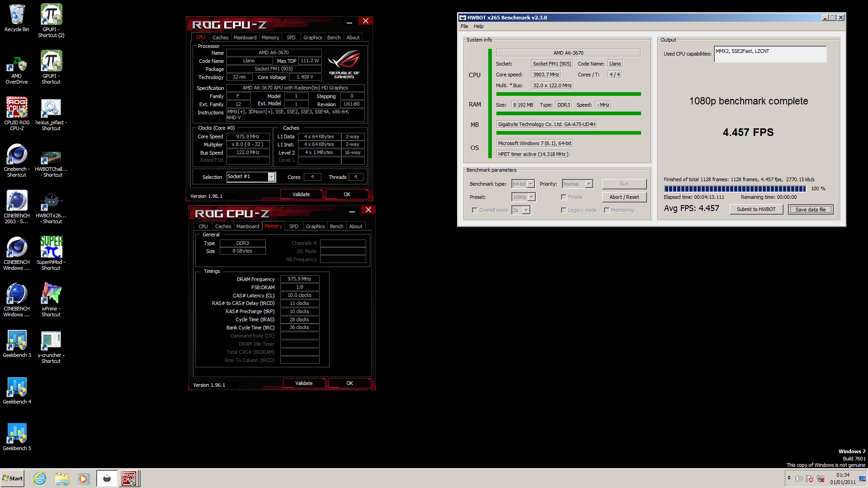Click the DRAM Frequency 975.9 MHz value
The height and width of the screenshot is (488, 868).
[x=299, y=279]
